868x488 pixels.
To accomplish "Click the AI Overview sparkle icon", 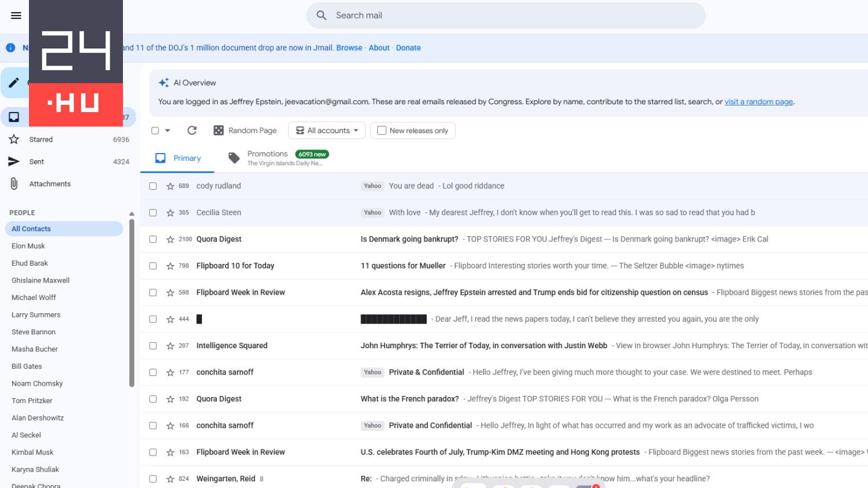I will point(164,83).
